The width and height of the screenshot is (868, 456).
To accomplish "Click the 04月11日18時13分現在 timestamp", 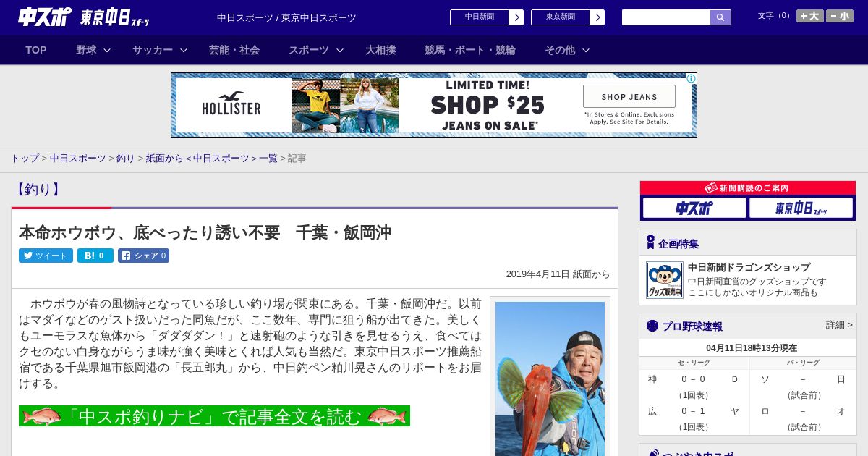I will (752, 348).
